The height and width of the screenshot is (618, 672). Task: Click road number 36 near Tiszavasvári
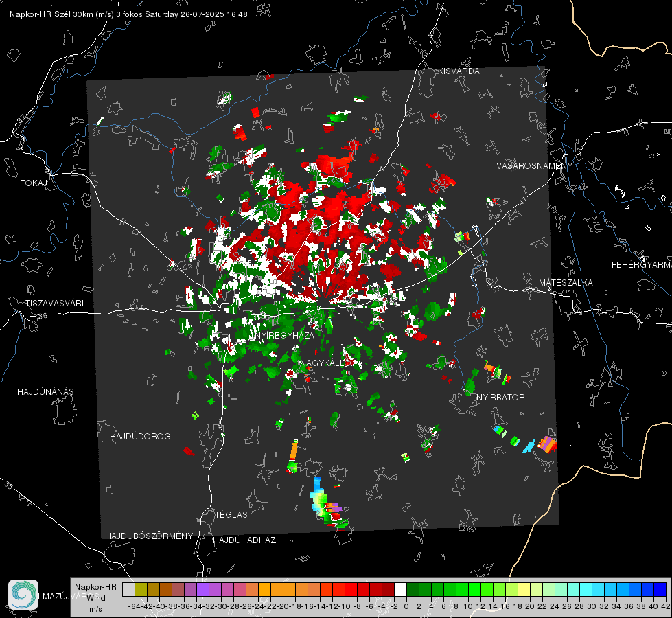(43, 316)
